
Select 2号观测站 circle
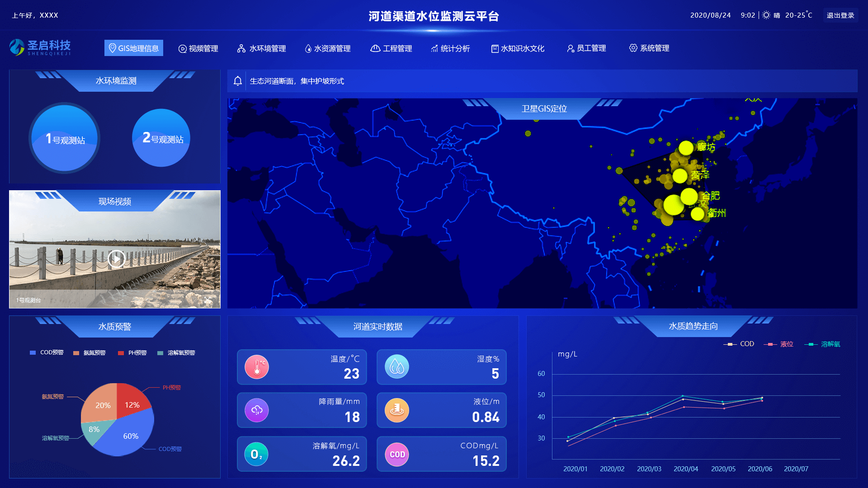(x=161, y=138)
